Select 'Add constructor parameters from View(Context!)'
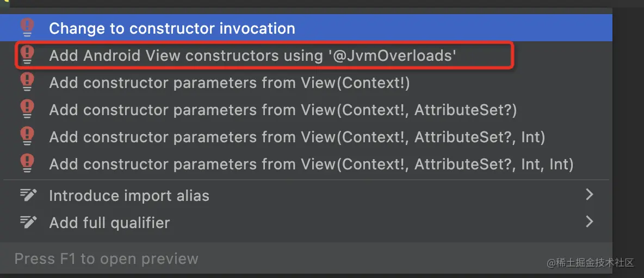Image resolution: width=644 pixels, height=278 pixels. coord(306,83)
